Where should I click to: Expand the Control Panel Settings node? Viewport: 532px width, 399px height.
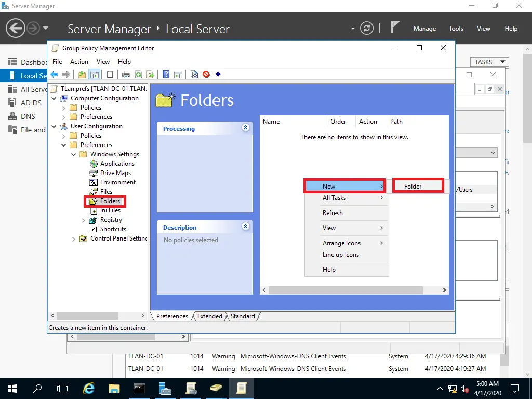(74, 239)
